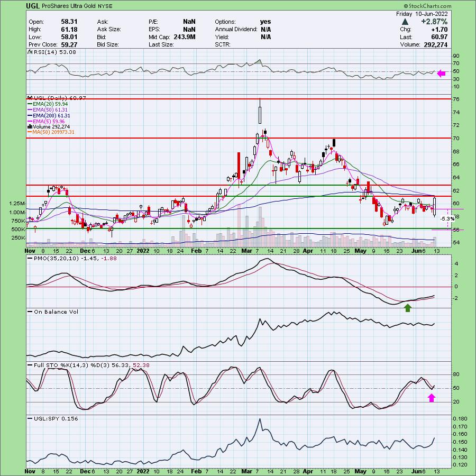Click the Bid Size label
Image resolution: width=476 pixels, height=476 pixels.
(x=108, y=44)
